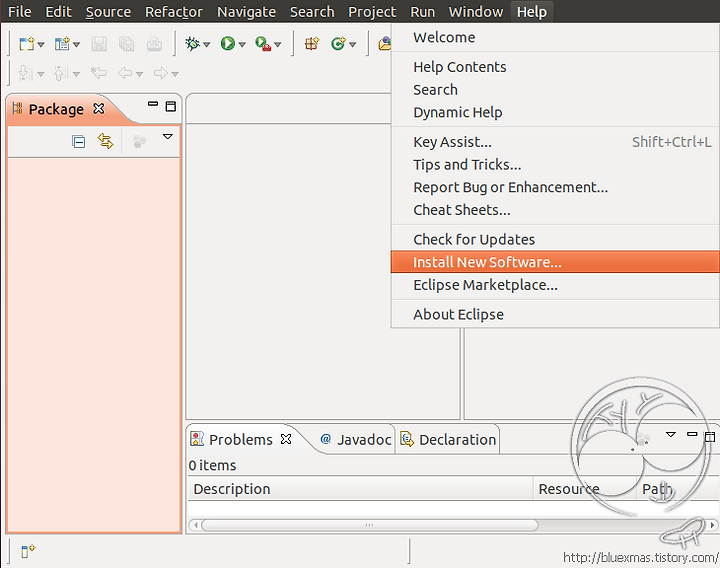Close the Package Explorer tab
Image resolution: width=720 pixels, height=568 pixels.
99,109
